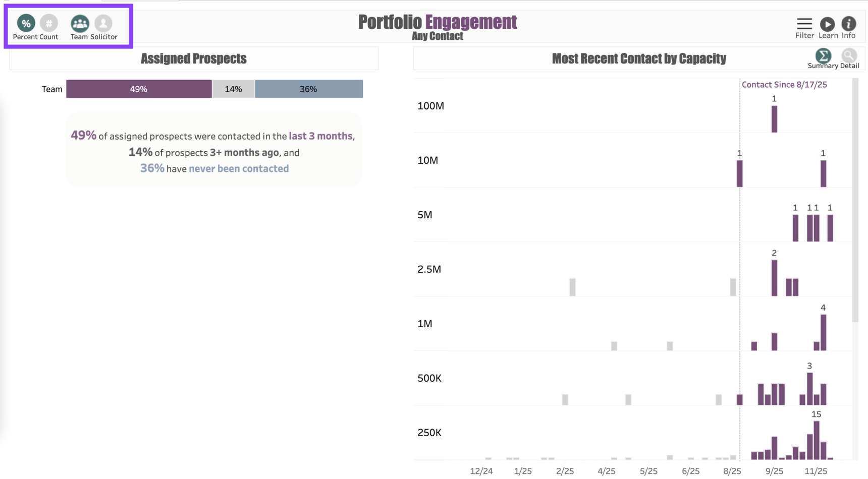Screen dimensions: 868x479
Task: Click the 2-count bar in 2.5M row
Action: (x=774, y=278)
